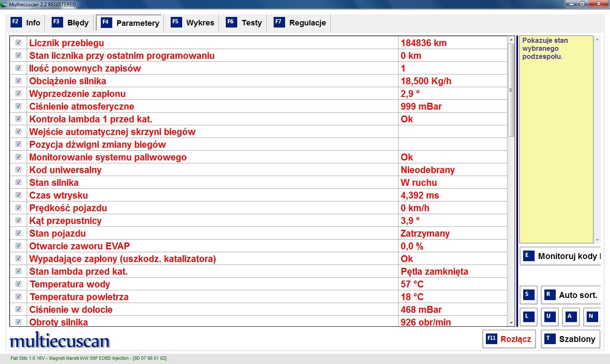Switch to the F3 Błędy tab
610x364 pixels.
pos(71,23)
